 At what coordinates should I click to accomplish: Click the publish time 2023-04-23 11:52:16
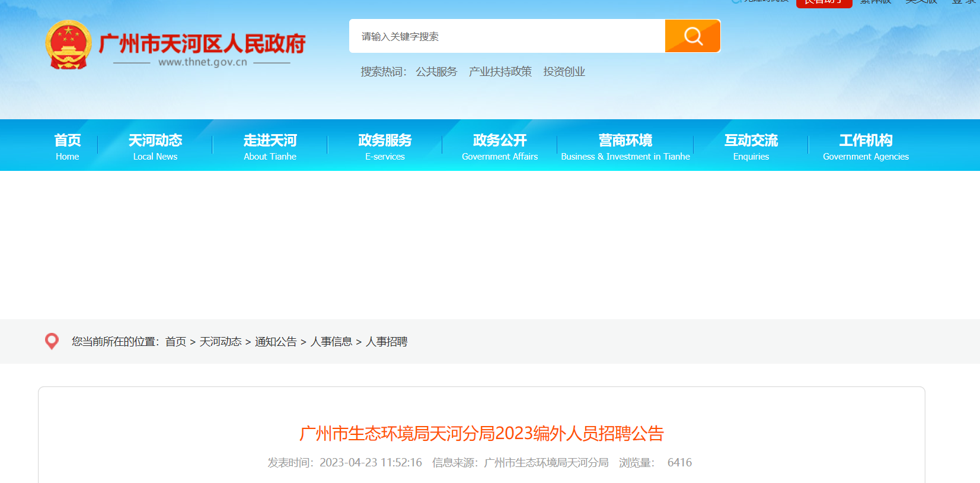pyautogui.click(x=371, y=463)
